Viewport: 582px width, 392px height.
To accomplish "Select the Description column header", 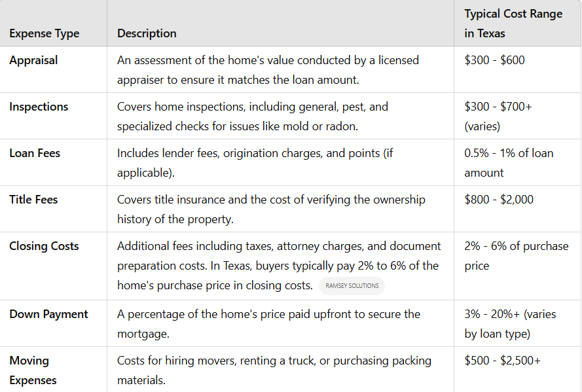I will pos(147,33).
